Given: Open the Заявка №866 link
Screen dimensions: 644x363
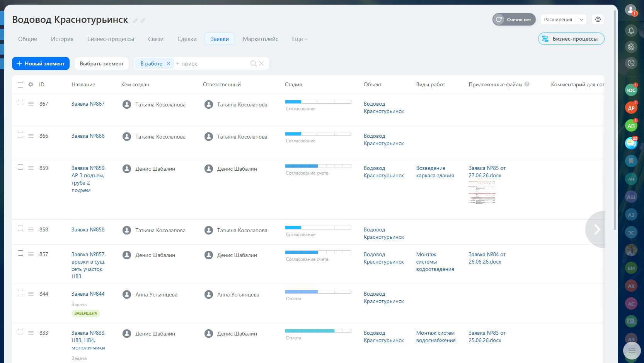Looking at the screenshot, I should coord(88,136).
